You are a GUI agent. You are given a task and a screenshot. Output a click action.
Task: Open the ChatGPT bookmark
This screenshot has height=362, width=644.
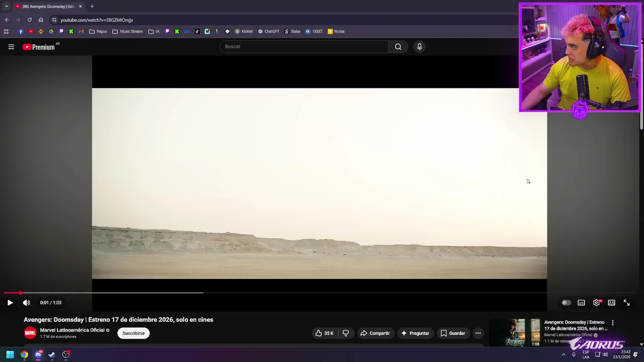point(268,31)
